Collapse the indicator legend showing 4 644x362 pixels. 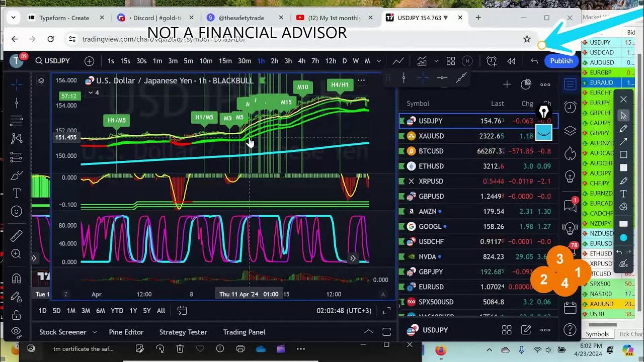pyautogui.click(x=94, y=93)
